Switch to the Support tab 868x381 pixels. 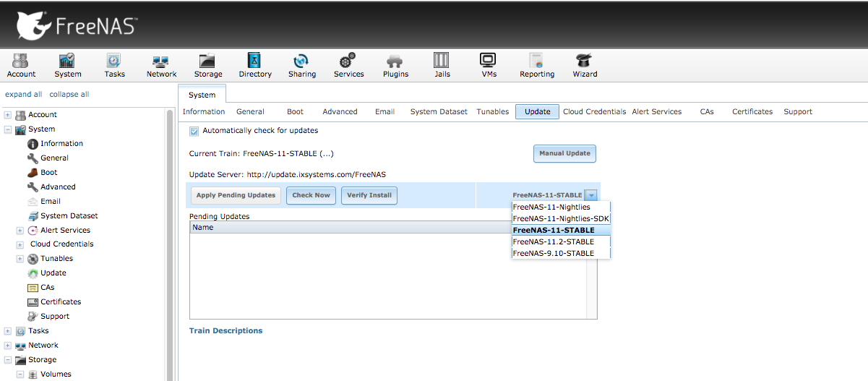(798, 111)
